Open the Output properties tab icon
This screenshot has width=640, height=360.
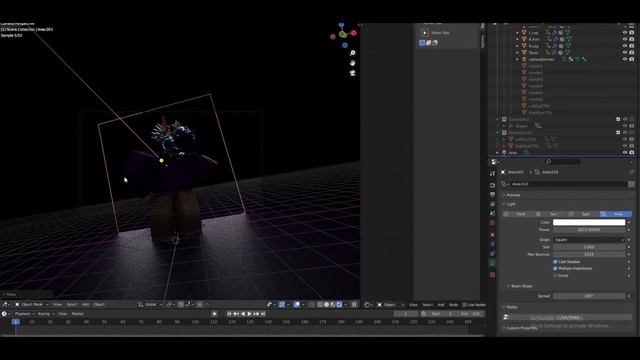click(493, 195)
